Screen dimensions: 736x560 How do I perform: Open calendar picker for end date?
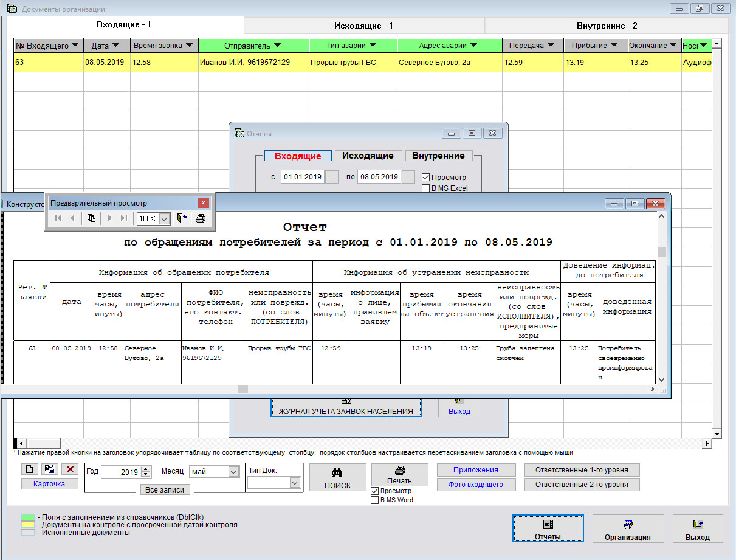tap(408, 177)
